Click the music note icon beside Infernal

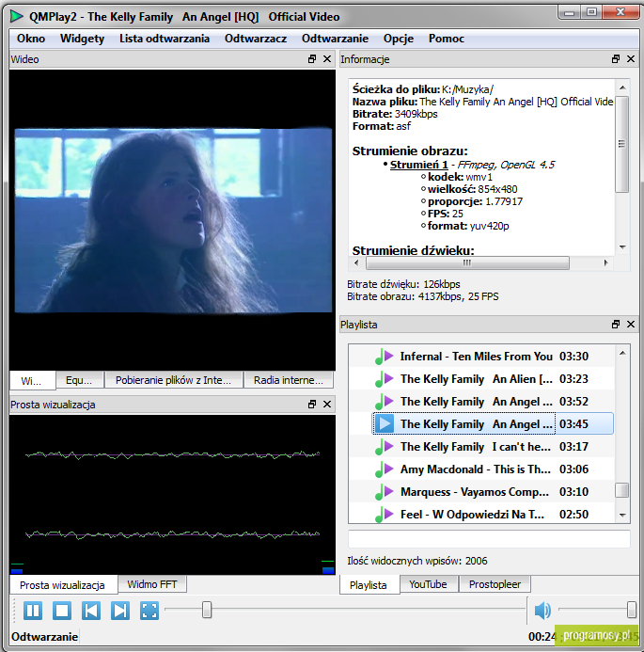click(385, 357)
